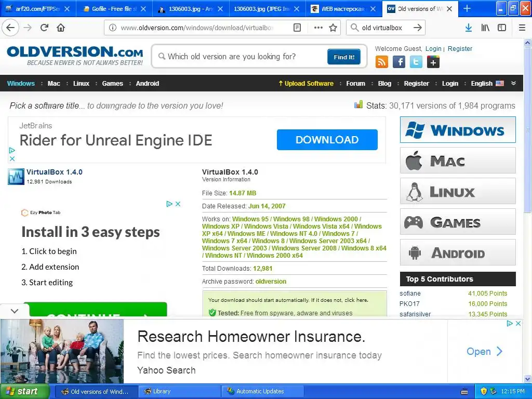Select Android in the navigation bar
Screen dimensions: 532x399
pyautogui.click(x=147, y=84)
